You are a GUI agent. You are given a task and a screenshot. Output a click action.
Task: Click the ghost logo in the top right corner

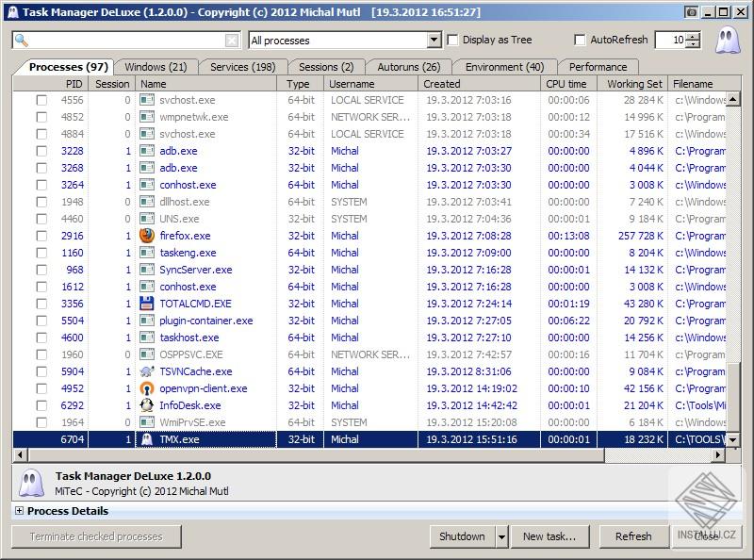click(726, 40)
